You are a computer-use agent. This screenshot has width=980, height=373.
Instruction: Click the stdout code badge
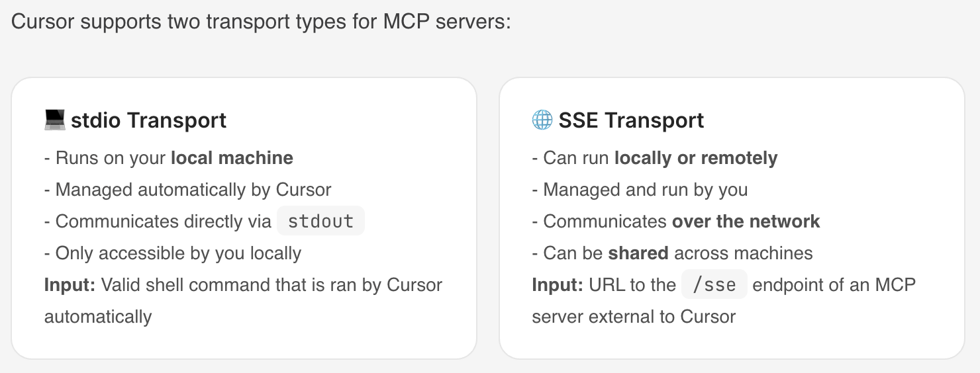click(320, 222)
